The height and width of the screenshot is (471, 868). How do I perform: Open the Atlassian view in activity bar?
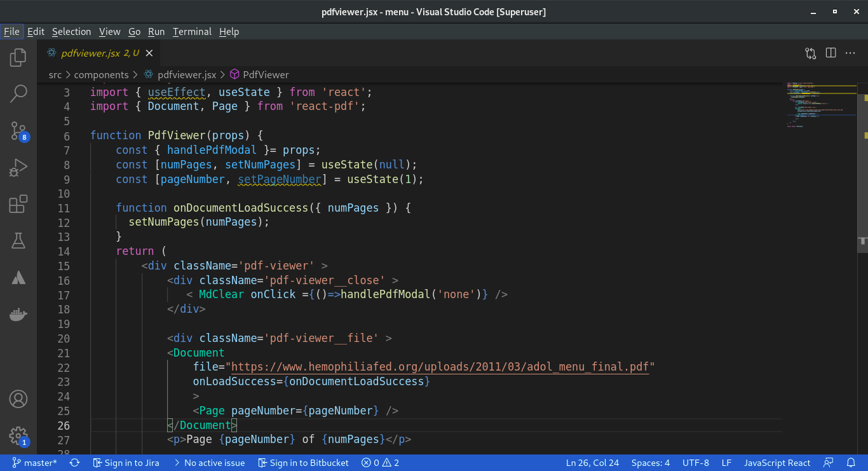(x=18, y=278)
